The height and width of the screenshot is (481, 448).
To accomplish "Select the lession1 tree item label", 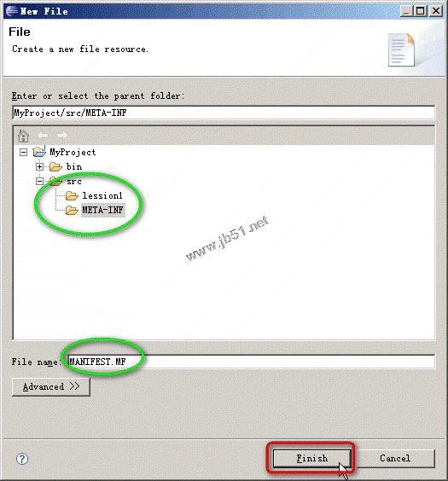I will click(102, 195).
